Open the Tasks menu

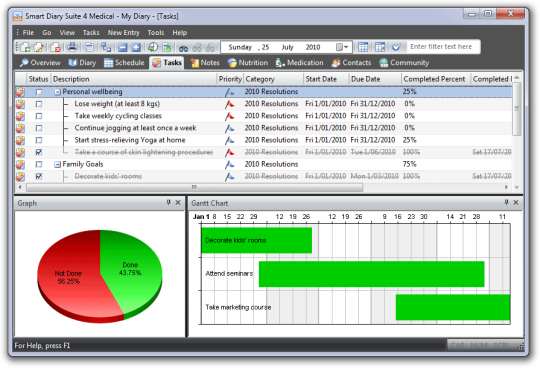[91, 33]
